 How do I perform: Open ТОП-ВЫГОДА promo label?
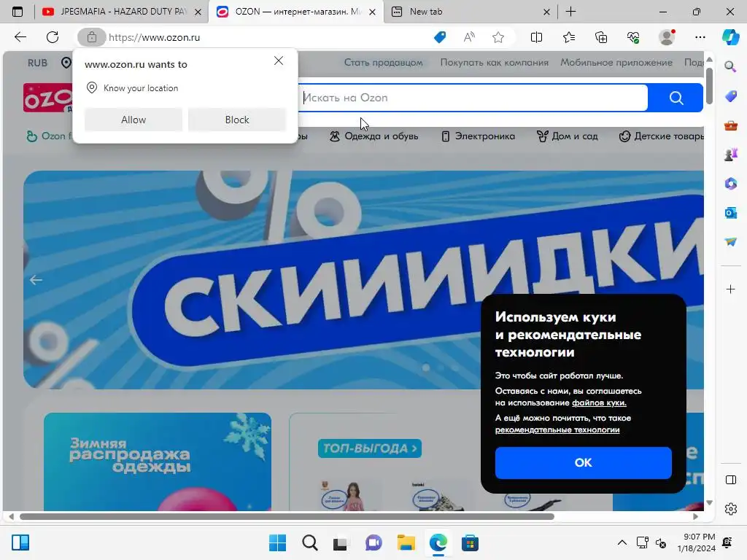370,448
